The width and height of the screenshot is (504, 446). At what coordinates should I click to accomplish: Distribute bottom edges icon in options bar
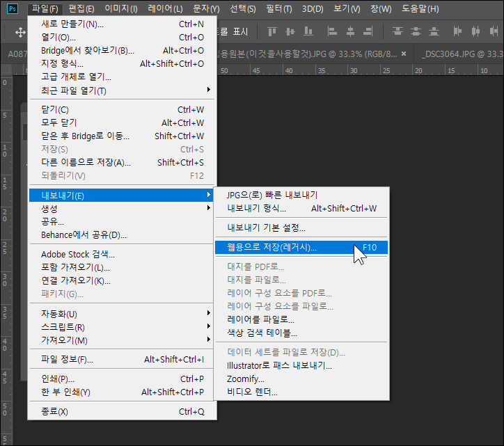pos(434,31)
